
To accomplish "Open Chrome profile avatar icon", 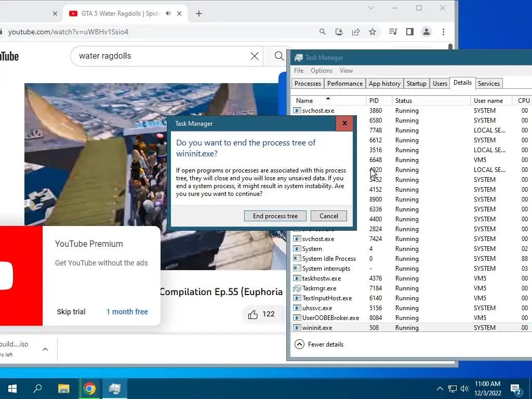I will [426, 32].
